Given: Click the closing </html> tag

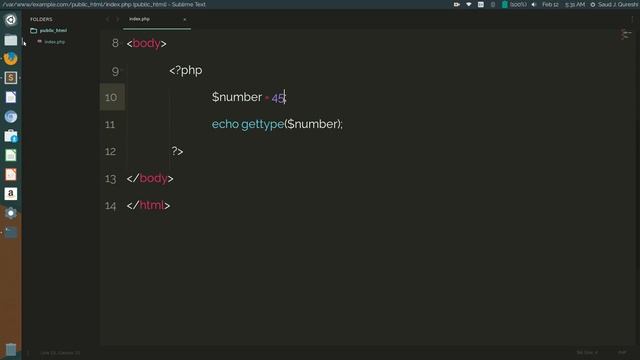Looking at the screenshot, I should [x=148, y=205].
